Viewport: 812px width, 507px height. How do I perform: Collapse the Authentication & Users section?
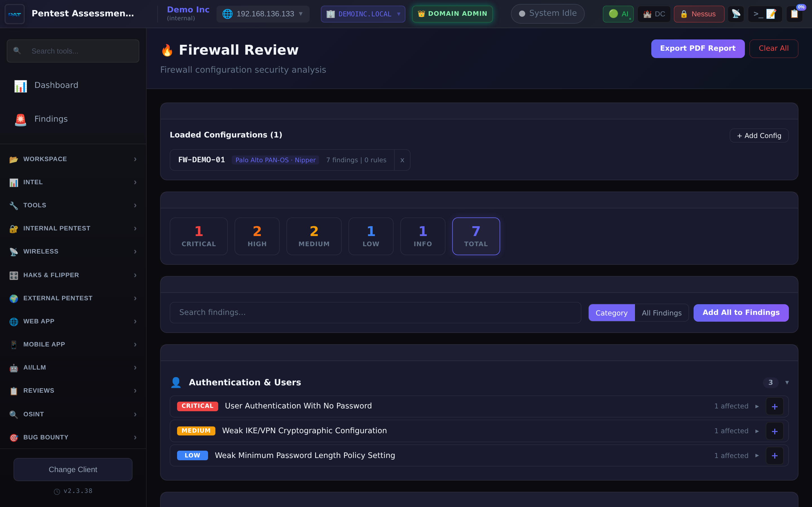point(787,382)
